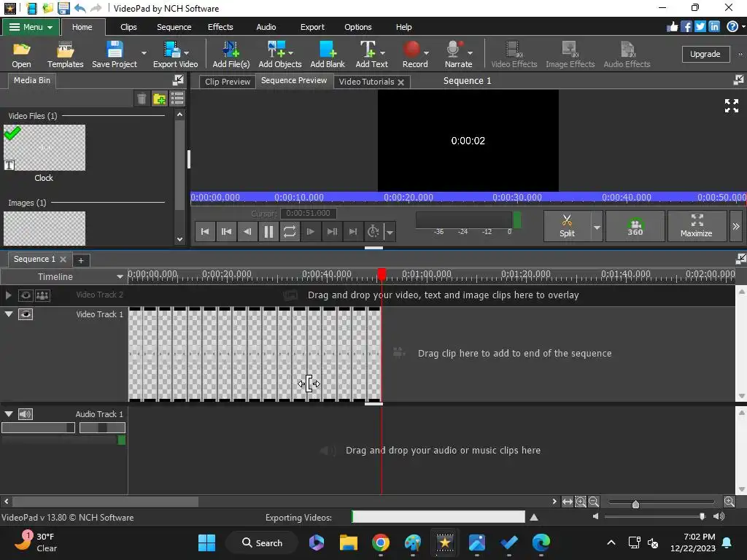Toggle the group icon on Video Track 2
Image resolution: width=747 pixels, height=560 pixels.
click(42, 296)
